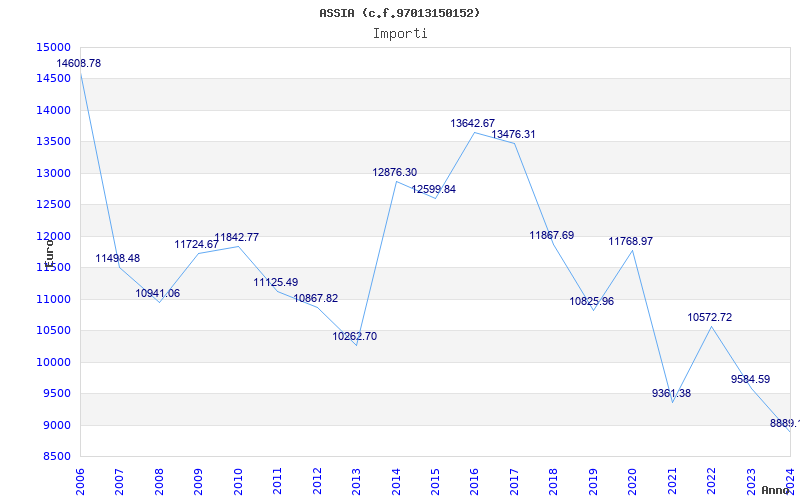Click x-axis year label 2006

tap(80, 482)
